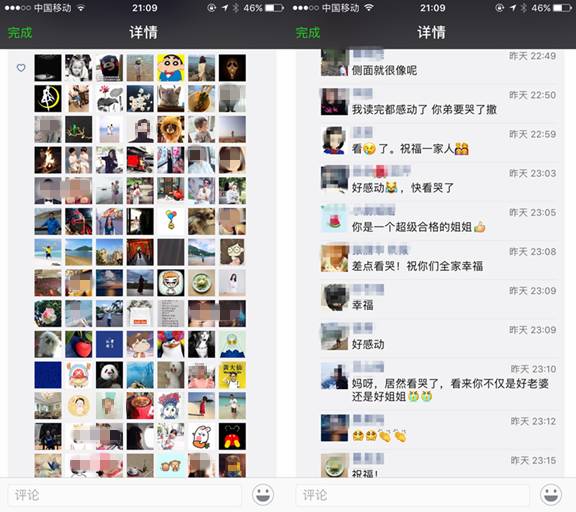Screen dimensions: 576x512
Task: Open the emoji picker on right screen
Action: [551, 494]
